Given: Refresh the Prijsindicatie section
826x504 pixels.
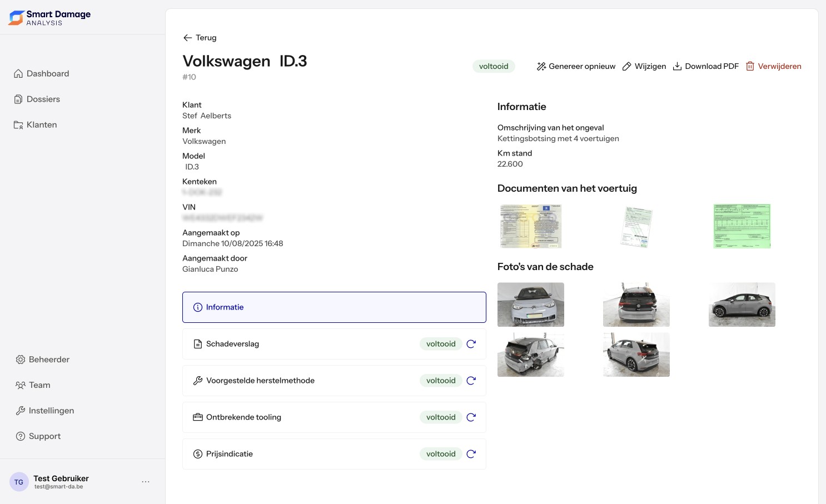Looking at the screenshot, I should pyautogui.click(x=471, y=454).
